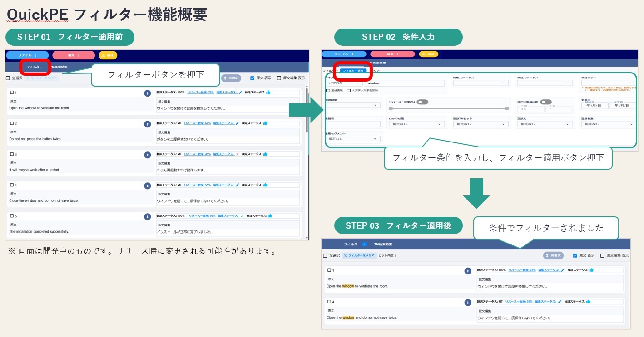
Task: Open the 空訳文 dropdown
Action: [545, 124]
